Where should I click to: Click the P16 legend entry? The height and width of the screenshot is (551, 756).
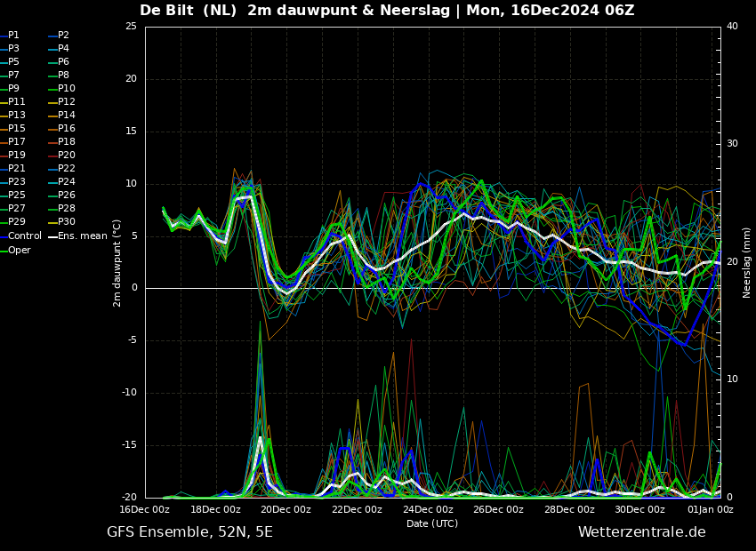[66, 129]
